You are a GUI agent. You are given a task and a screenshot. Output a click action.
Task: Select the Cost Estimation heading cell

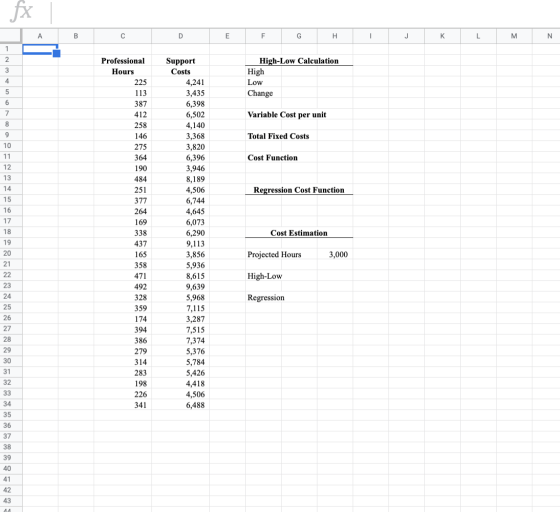pyautogui.click(x=299, y=233)
